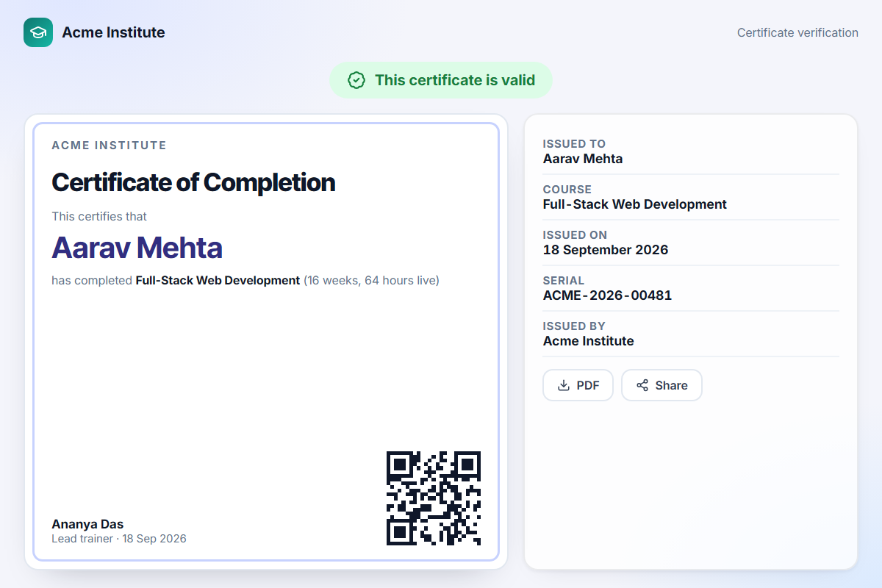Click Full-Stack Web Development under COURSE

pos(635,204)
